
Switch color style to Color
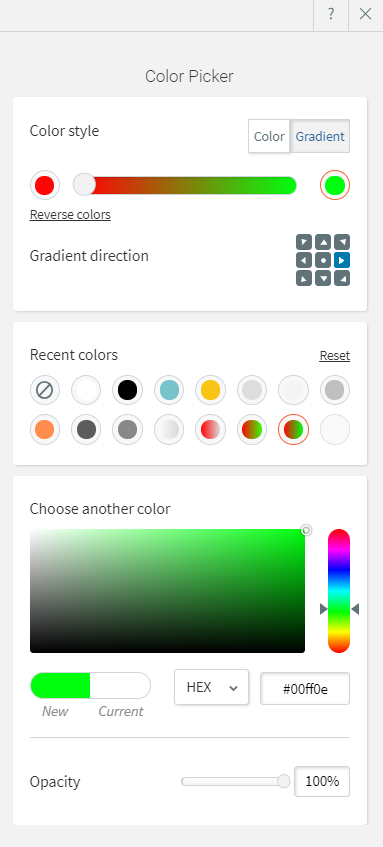click(x=269, y=137)
